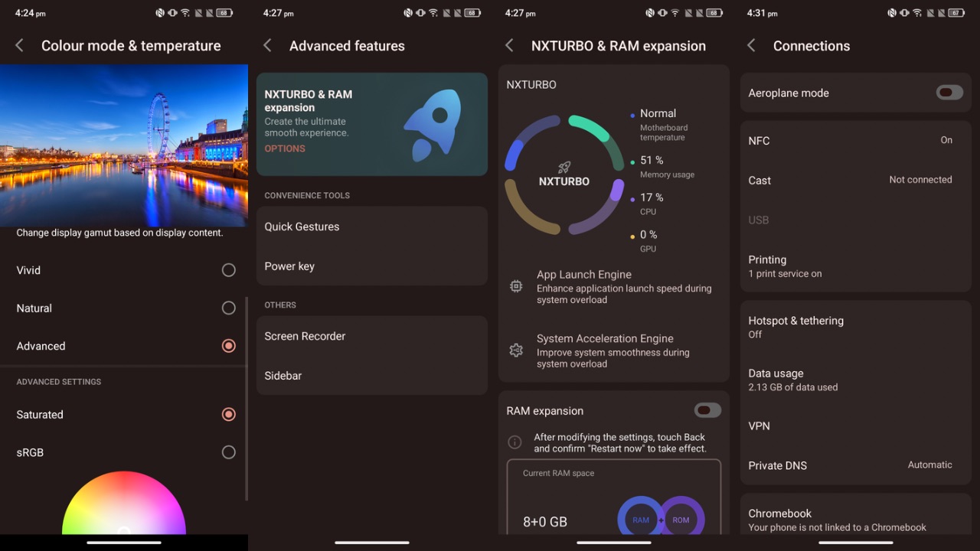Open NFC settings
Viewport: 980px width, 551px height.
pyautogui.click(x=856, y=141)
